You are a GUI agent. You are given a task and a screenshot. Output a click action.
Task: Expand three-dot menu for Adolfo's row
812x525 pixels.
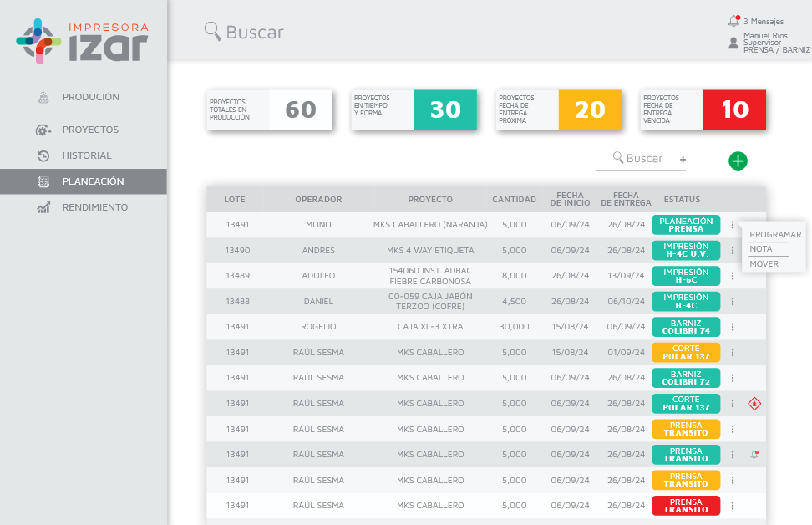pos(733,276)
